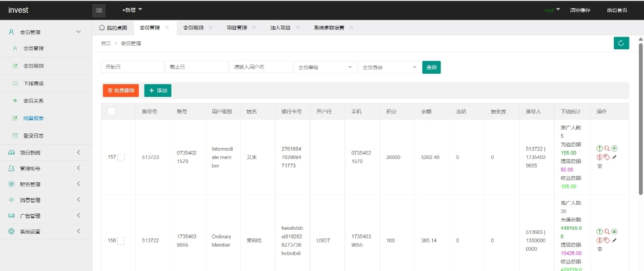Click the green 添加 button

click(158, 91)
